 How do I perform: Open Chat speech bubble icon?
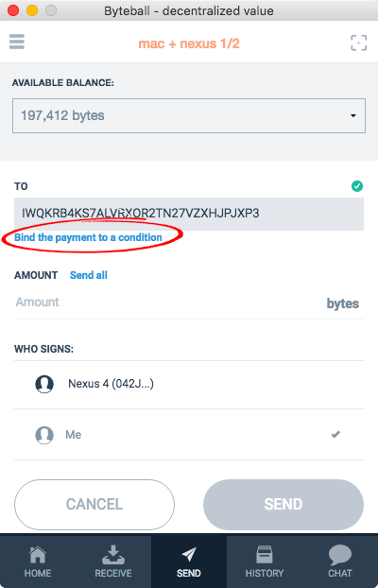tap(340, 555)
